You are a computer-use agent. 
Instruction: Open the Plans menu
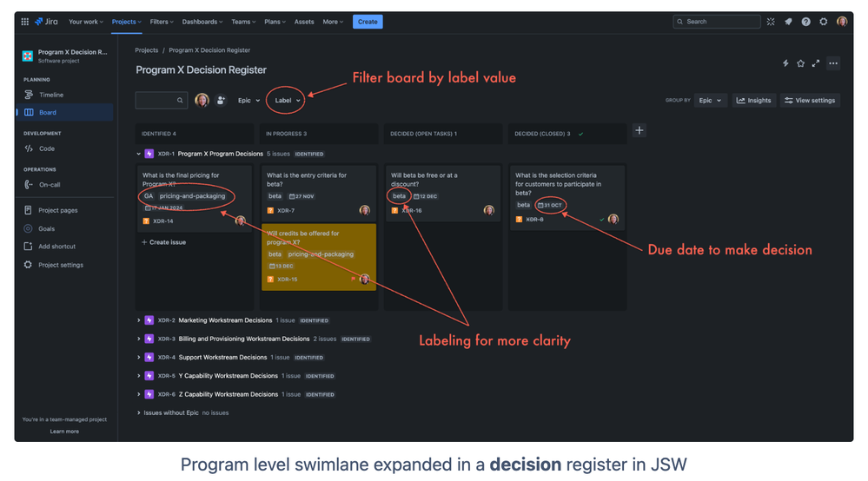pyautogui.click(x=275, y=22)
